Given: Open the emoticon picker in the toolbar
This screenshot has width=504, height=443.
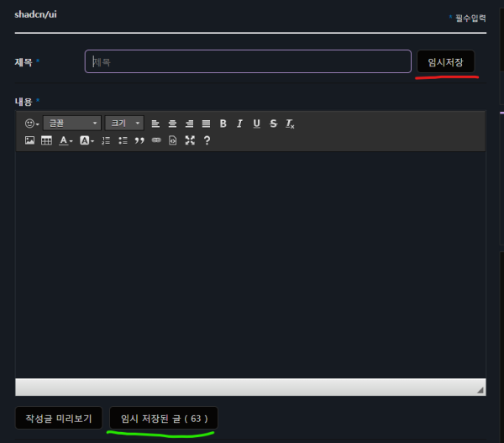Looking at the screenshot, I should point(32,124).
